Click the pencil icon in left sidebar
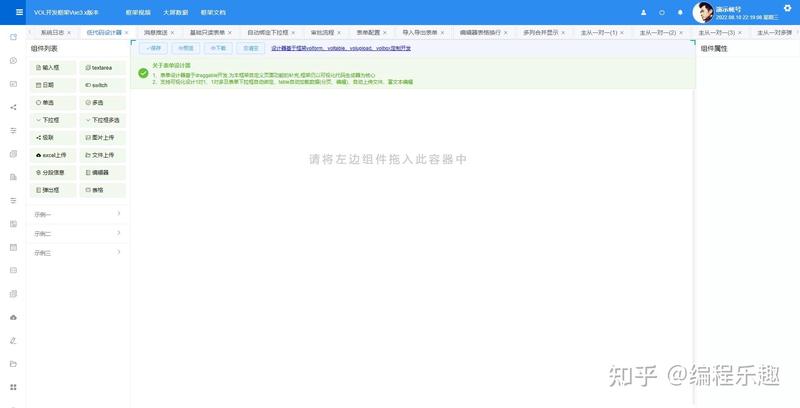This screenshot has height=408, width=800. pos(13,341)
